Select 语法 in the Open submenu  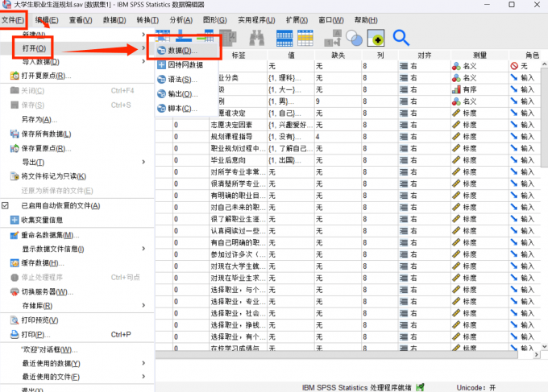(x=181, y=79)
